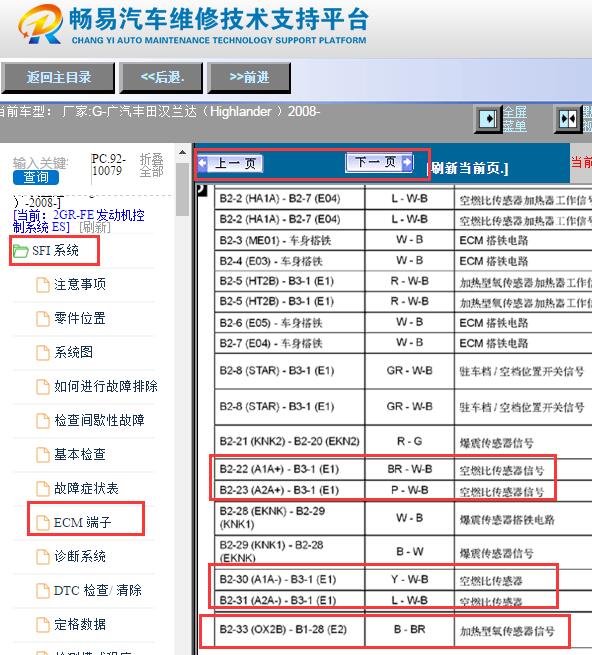Open current 2GR-FE 发动机控制系统 link
The width and height of the screenshot is (592, 655).
tap(79, 221)
